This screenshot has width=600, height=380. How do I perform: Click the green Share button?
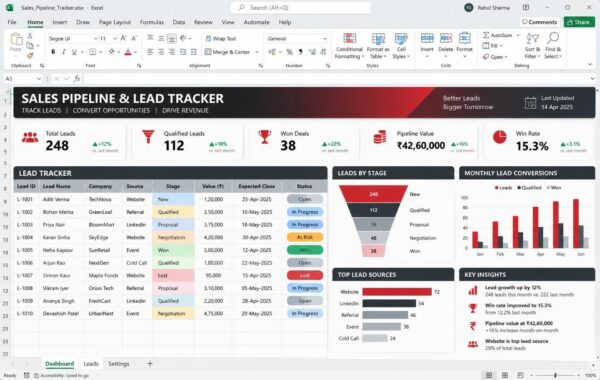(579, 22)
